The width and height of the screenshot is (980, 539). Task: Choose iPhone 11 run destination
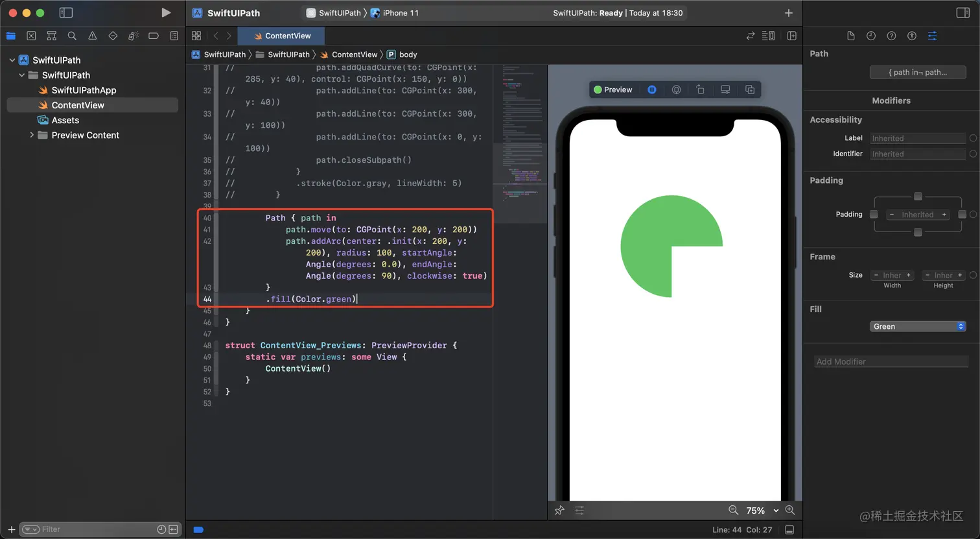(395, 13)
